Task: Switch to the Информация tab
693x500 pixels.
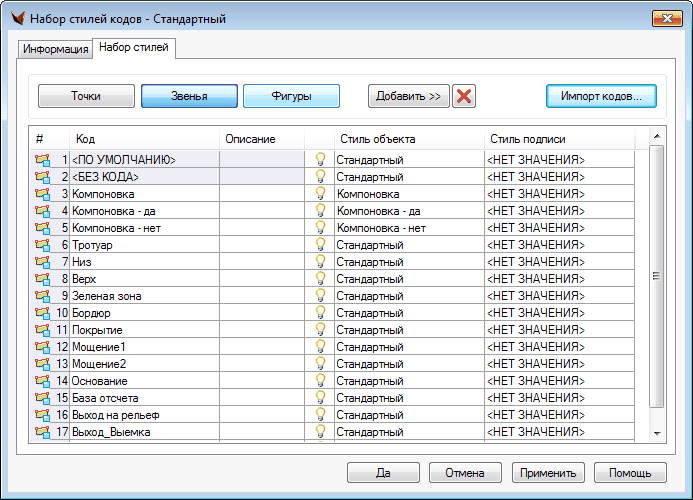Action: click(x=56, y=49)
